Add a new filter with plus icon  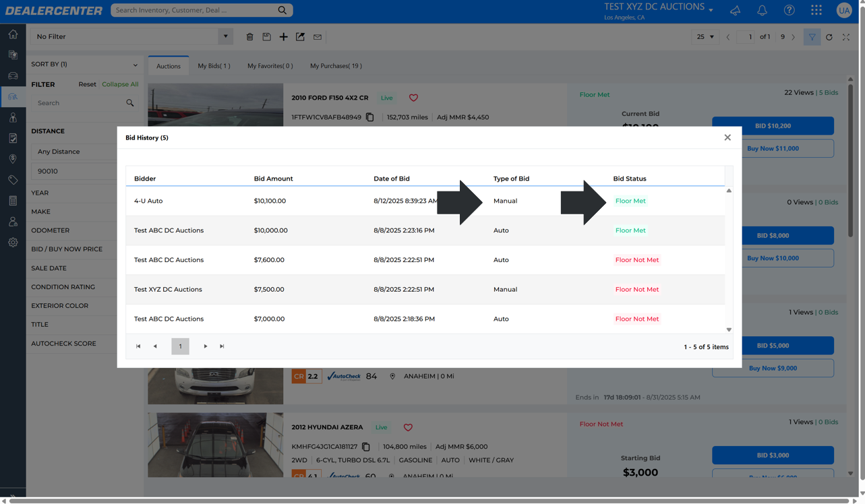[283, 37]
